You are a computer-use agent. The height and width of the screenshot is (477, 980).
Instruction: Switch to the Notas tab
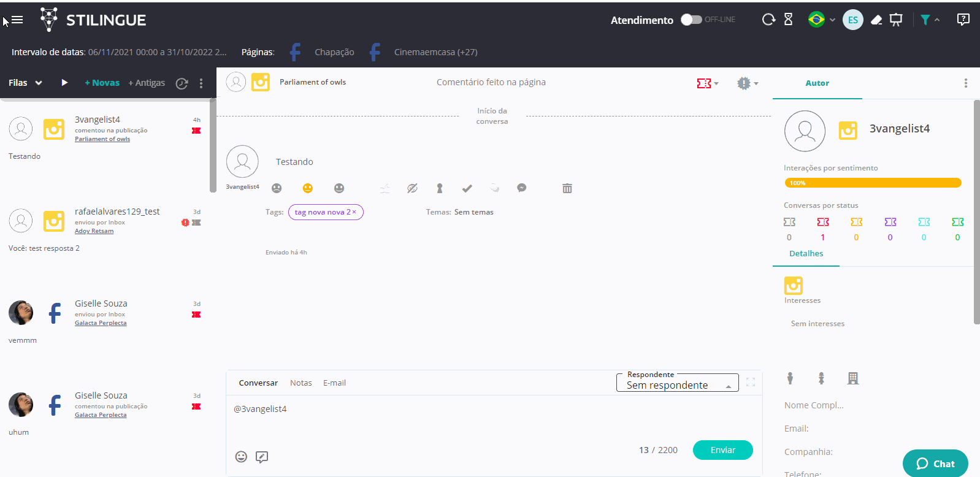[301, 383]
